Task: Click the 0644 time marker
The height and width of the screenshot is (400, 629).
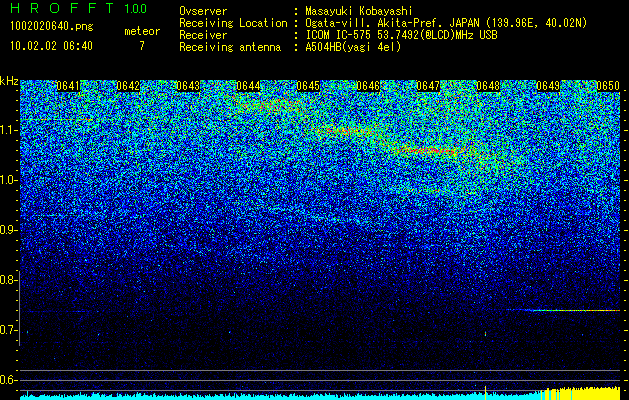Action: coord(248,86)
